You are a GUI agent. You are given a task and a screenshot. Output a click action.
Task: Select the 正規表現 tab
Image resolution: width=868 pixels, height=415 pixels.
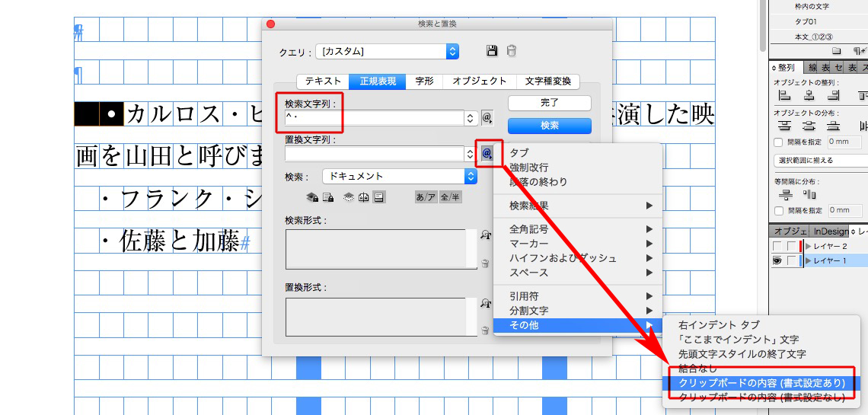378,81
